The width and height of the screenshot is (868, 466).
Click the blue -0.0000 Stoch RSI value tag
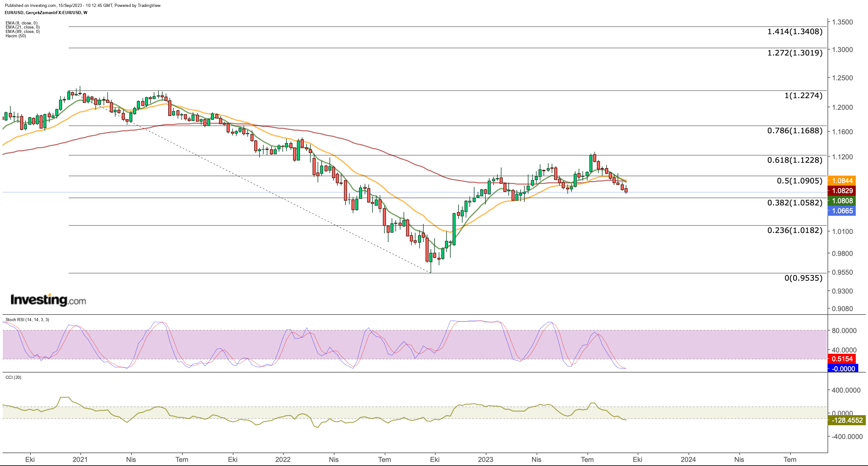[x=843, y=369]
